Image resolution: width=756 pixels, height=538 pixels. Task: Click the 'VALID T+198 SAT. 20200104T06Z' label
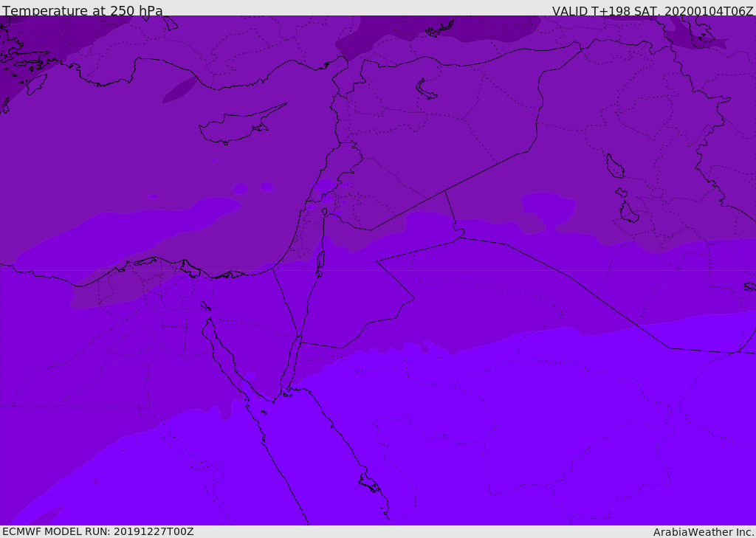tap(653, 10)
